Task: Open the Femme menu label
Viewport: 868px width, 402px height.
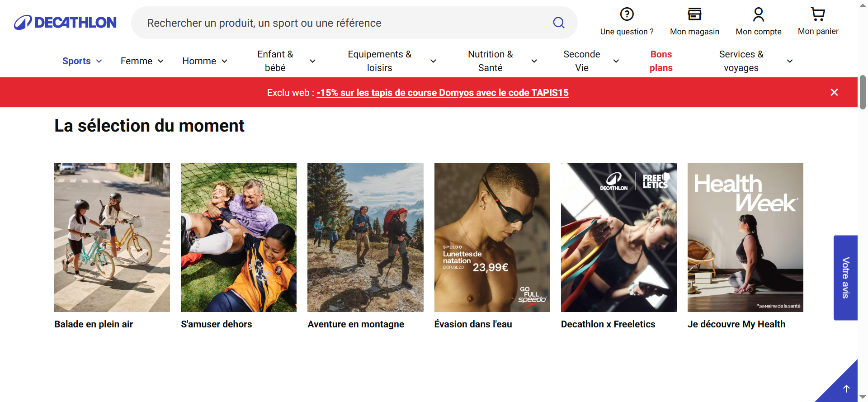Action: tap(137, 61)
